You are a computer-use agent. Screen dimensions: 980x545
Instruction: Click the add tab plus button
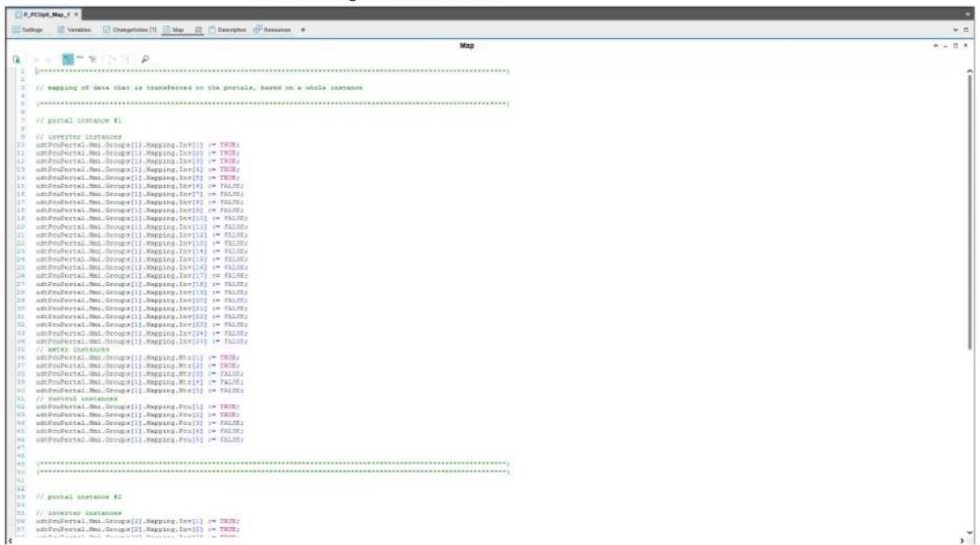(303, 29)
